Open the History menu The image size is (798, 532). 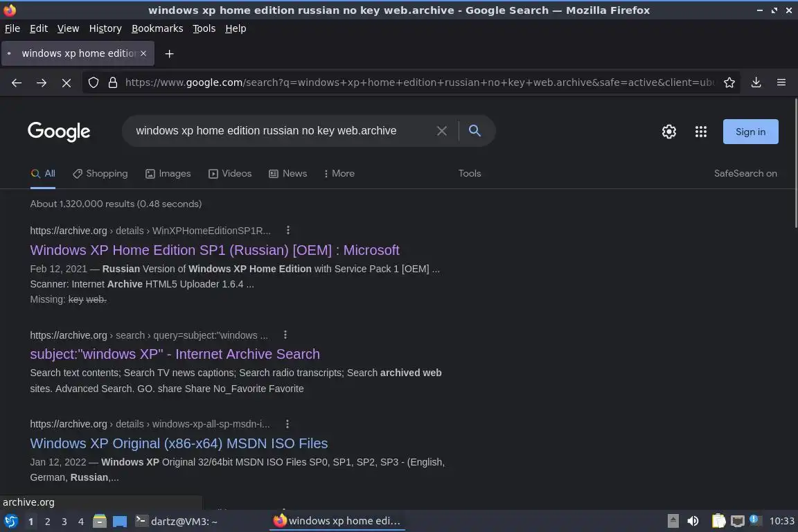pyautogui.click(x=105, y=28)
